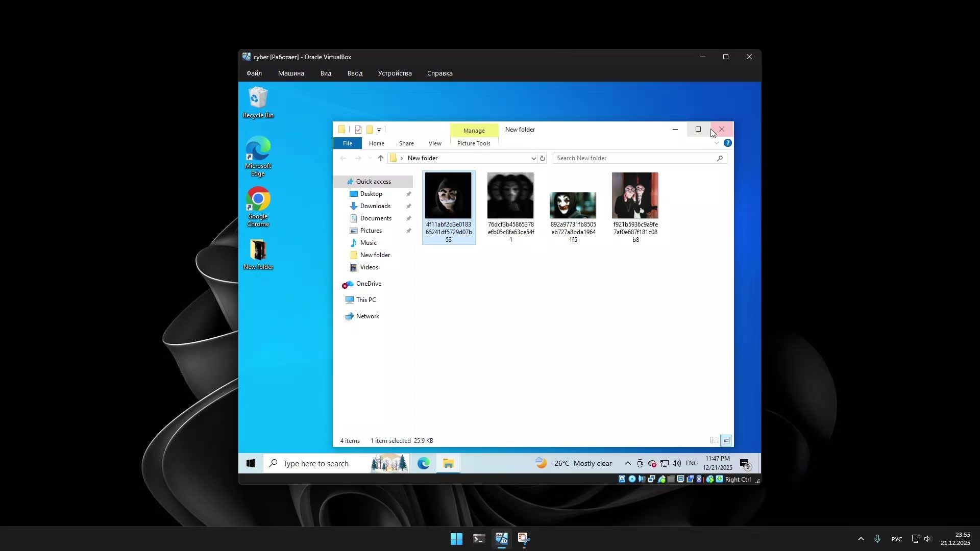The image size is (980, 551).
Task: Expand the Customize Quick Access Toolbar arrow
Action: (379, 130)
